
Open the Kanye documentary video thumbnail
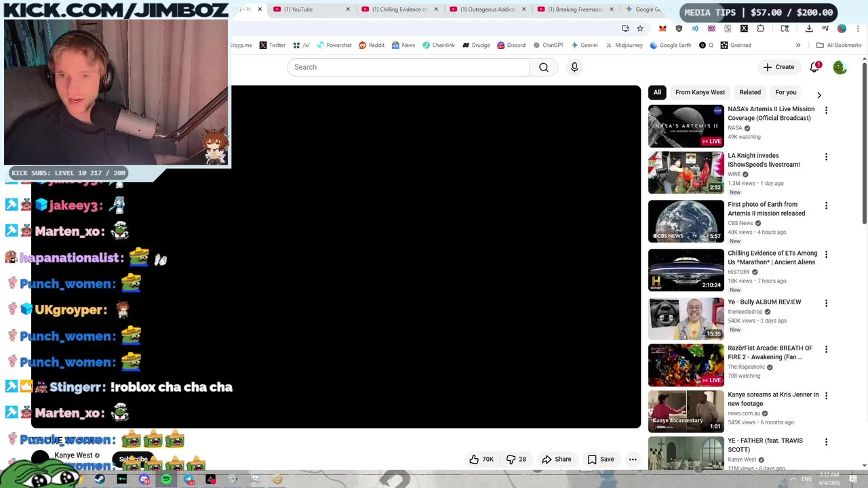pyautogui.click(x=686, y=411)
